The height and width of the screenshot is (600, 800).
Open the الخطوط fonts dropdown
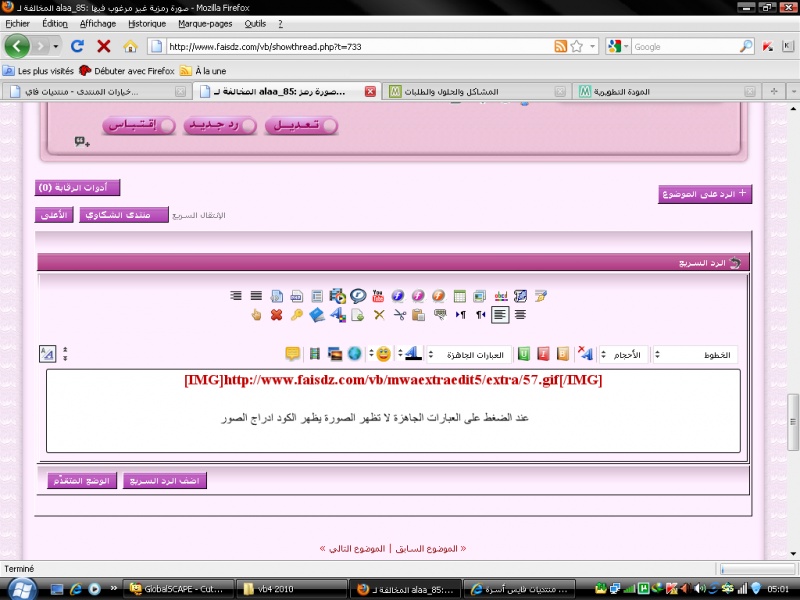click(x=700, y=354)
